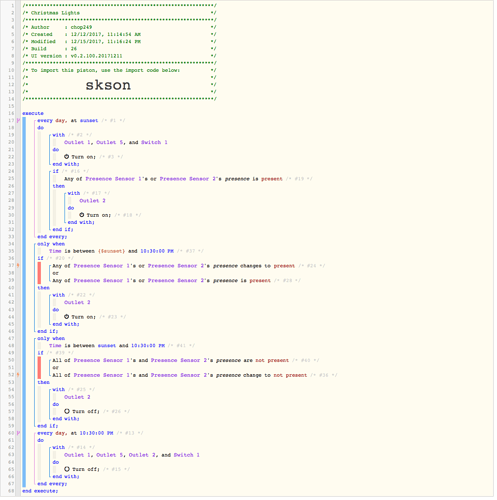
Task: Click the 'presence changes to present' condition on line 37
Action: pyautogui.click(x=173, y=266)
